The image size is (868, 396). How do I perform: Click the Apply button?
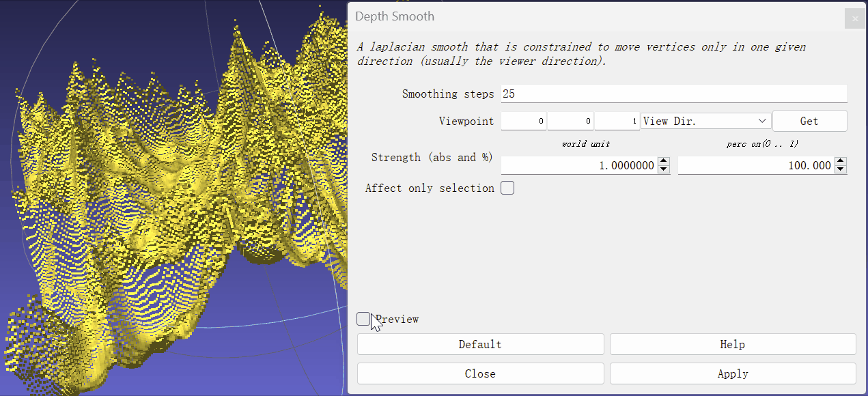click(x=733, y=373)
